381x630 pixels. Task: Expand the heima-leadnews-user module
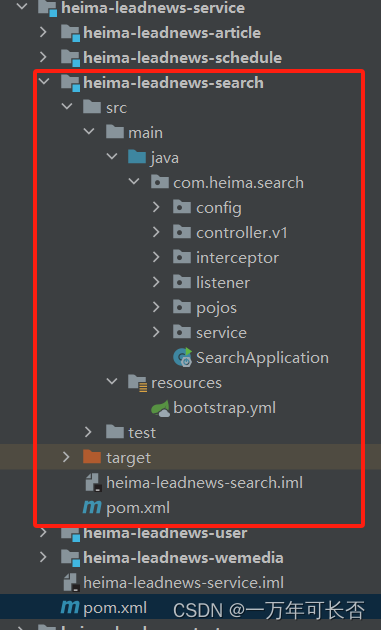click(x=43, y=532)
